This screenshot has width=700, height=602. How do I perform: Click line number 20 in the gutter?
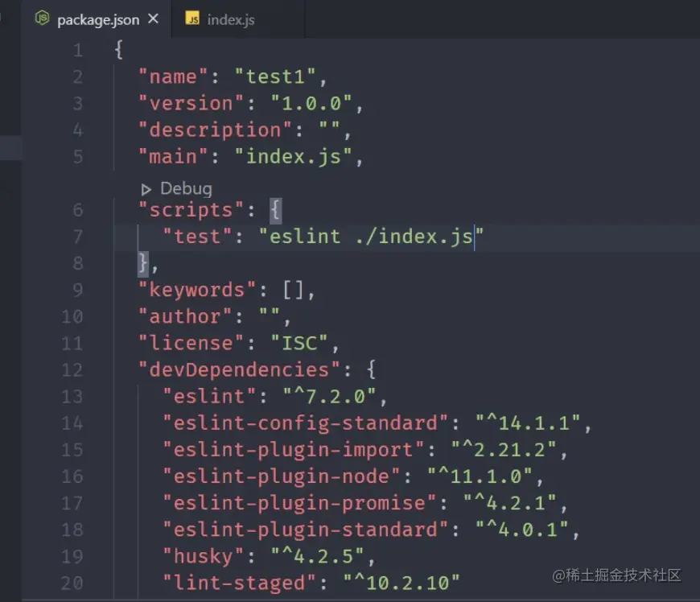point(72,583)
